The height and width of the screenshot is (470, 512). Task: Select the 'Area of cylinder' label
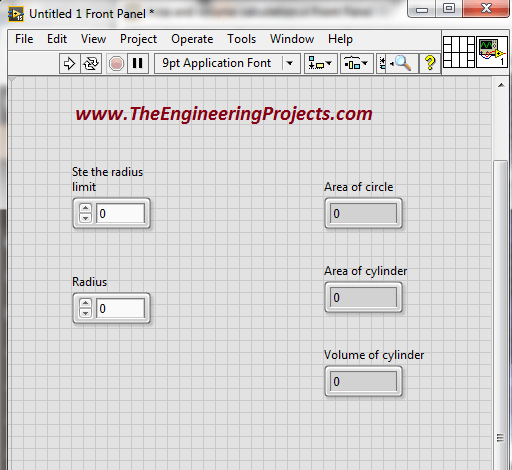[366, 271]
